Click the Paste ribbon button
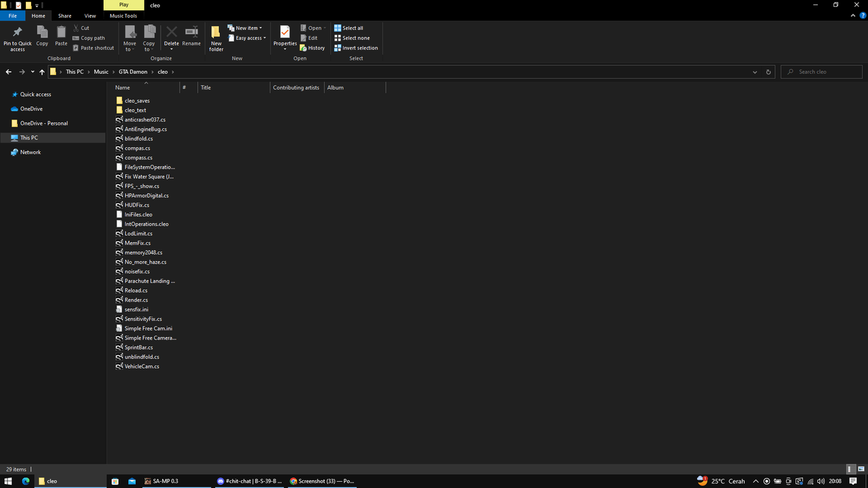868x488 pixels. (x=61, y=36)
